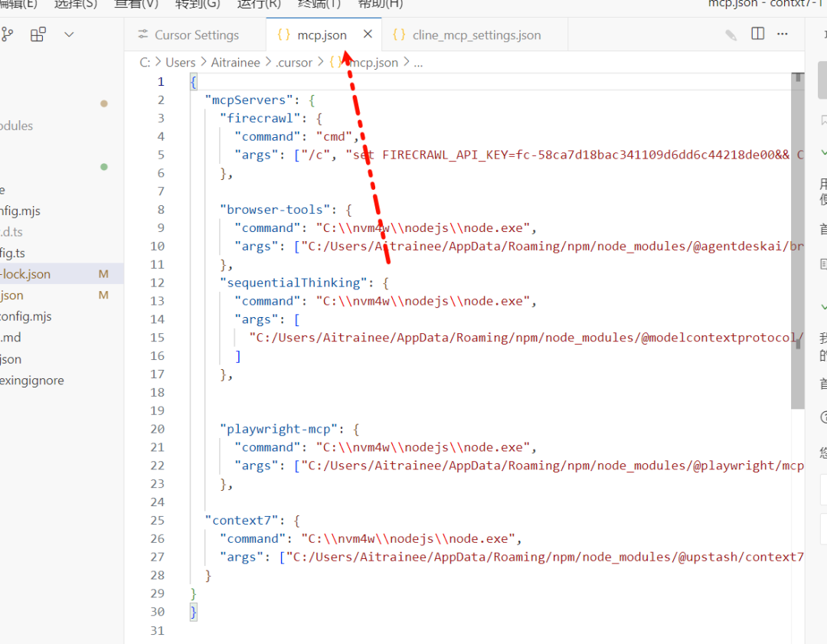The image size is (827, 644).
Task: Open the 运行(R) menu
Action: [259, 4]
